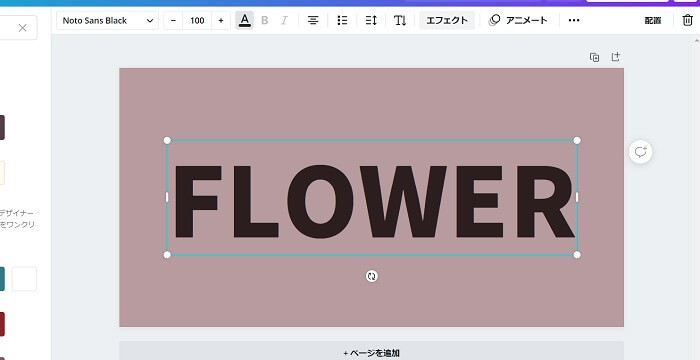Open the text color picker

(245, 21)
